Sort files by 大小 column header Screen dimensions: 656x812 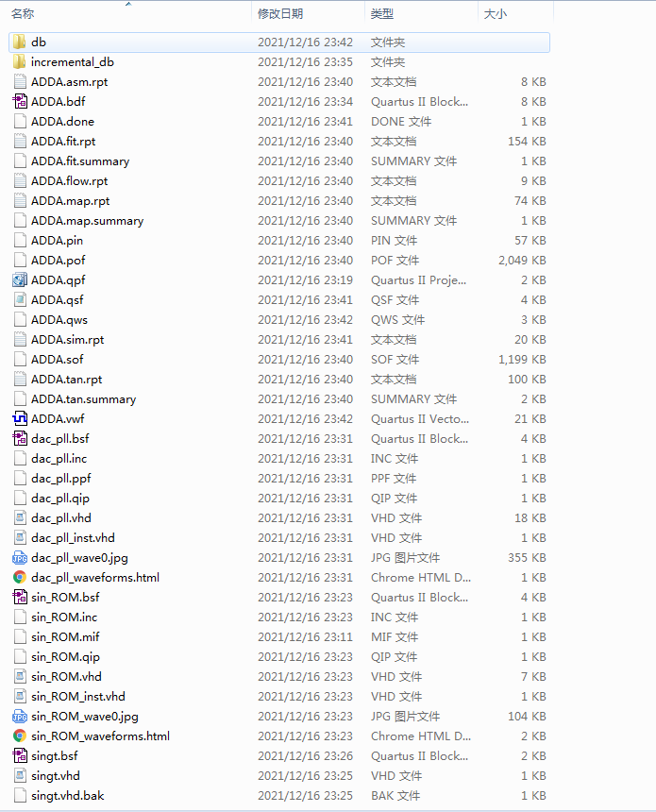tap(495, 14)
